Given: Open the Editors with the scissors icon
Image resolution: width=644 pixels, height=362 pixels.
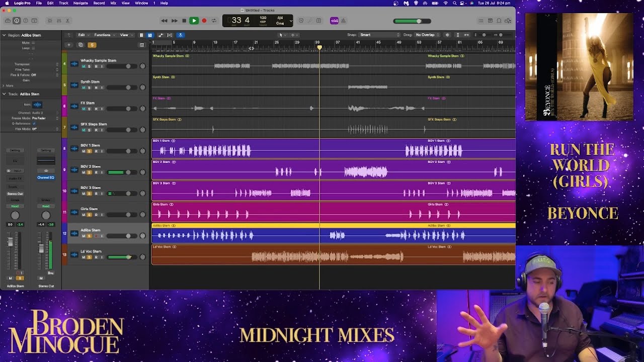Looking at the screenshot, I should [67, 21].
